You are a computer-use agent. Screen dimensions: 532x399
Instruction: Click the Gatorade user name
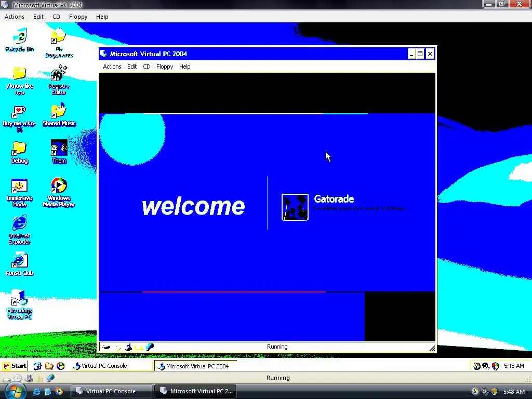[x=334, y=199]
